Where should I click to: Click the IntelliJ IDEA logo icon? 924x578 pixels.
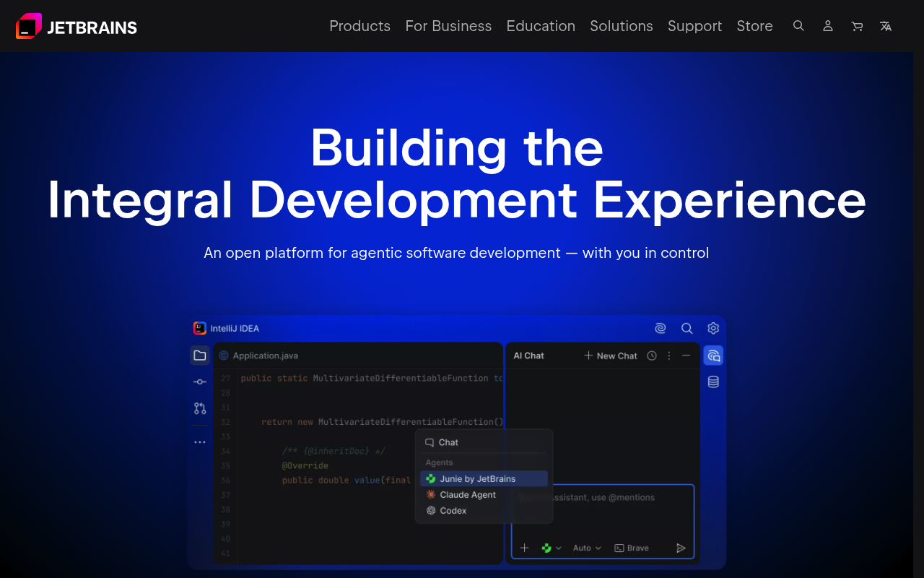pos(200,328)
